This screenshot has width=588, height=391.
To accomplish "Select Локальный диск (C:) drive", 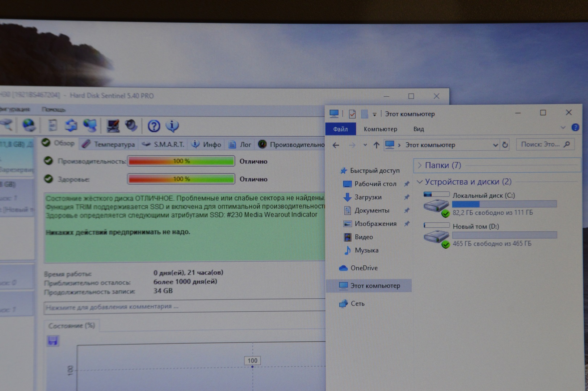I will click(x=483, y=196).
